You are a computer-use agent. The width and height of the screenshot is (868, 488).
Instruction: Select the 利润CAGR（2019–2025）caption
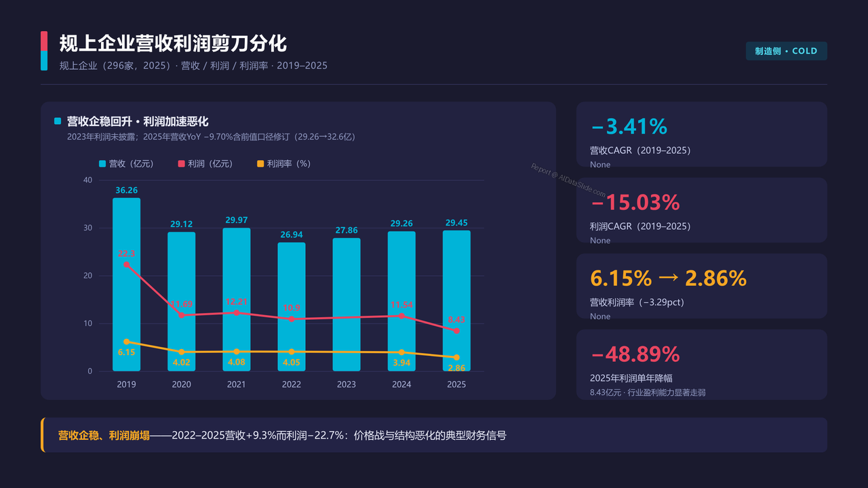click(640, 226)
